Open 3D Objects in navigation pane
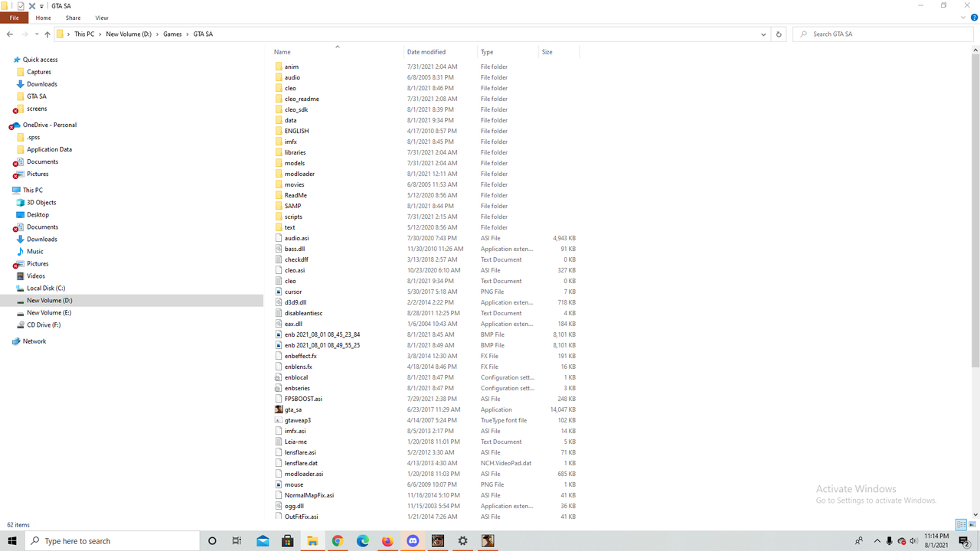980x551 pixels. click(41, 203)
